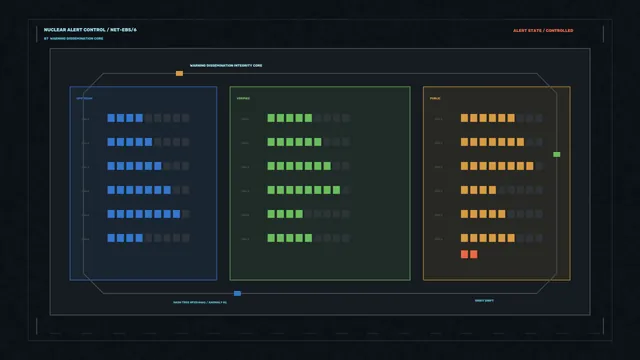Click the ALERT STATE / CONTROLLED status text
This screenshot has width=640, height=360.
(x=543, y=31)
